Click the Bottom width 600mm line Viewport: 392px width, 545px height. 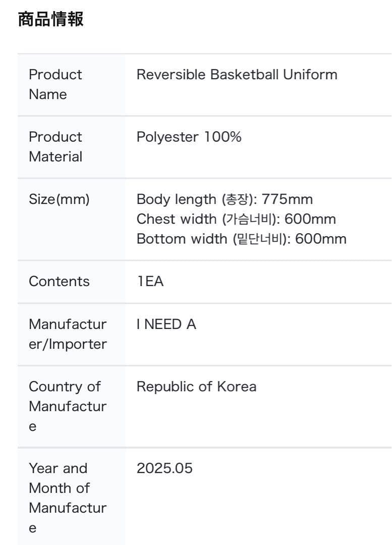[241, 239]
